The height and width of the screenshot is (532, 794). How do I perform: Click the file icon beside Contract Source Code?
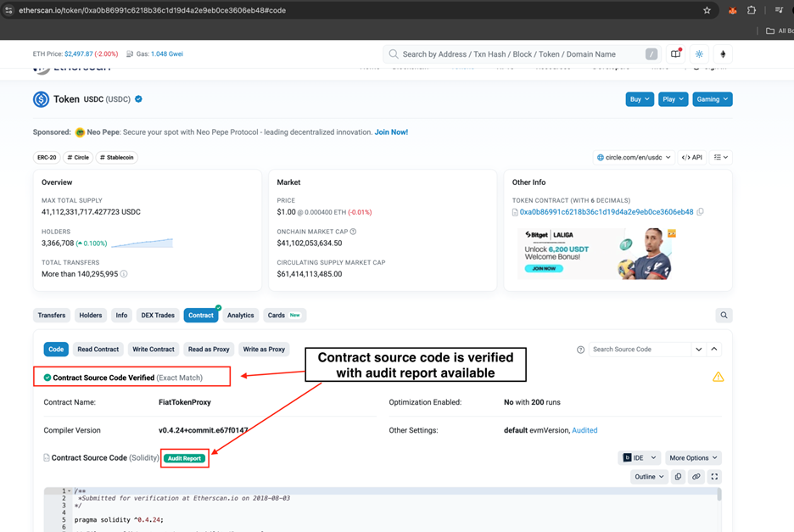[47, 457]
